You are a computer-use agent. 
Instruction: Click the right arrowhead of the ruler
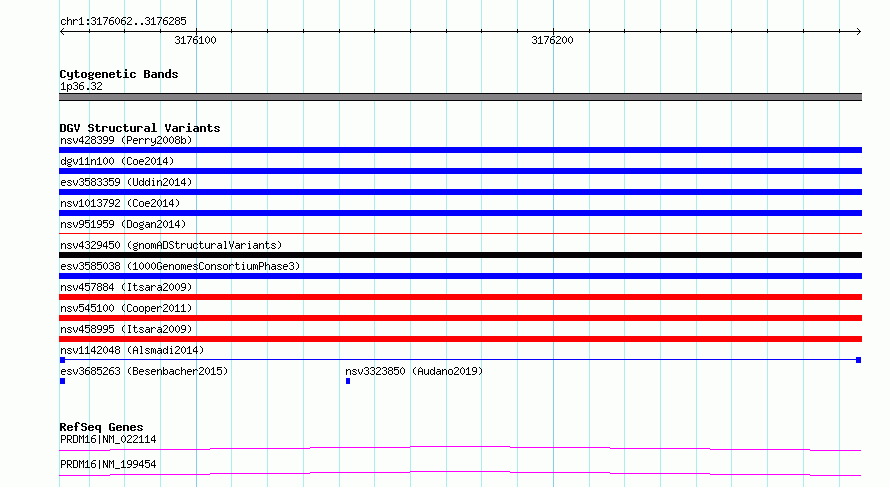point(858,32)
